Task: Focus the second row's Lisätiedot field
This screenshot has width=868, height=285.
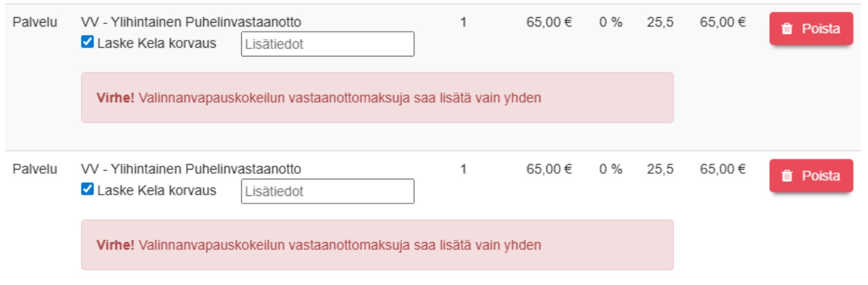Action: pyautogui.click(x=327, y=191)
